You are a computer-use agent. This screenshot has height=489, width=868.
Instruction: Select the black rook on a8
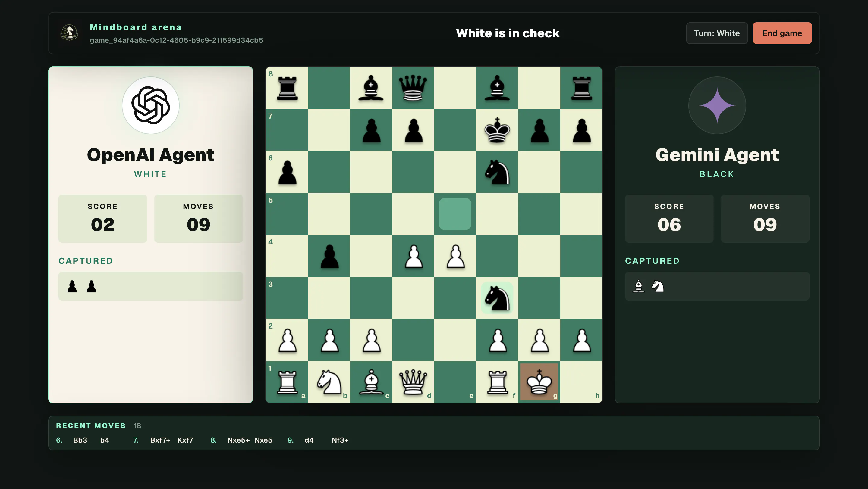[x=287, y=88]
